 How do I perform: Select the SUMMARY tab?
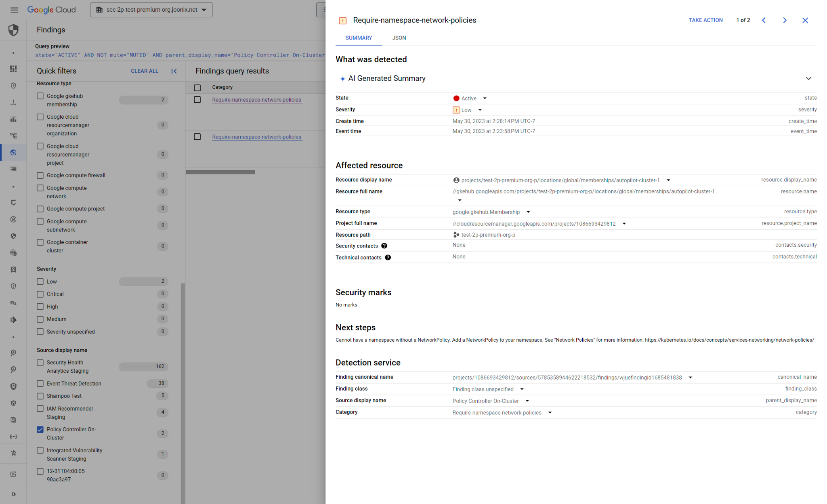pos(359,38)
